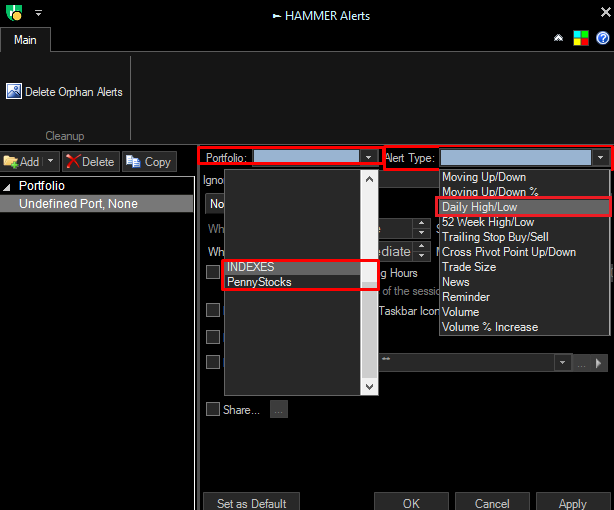
Task: Open the color theme squares icon
Action: point(581,38)
